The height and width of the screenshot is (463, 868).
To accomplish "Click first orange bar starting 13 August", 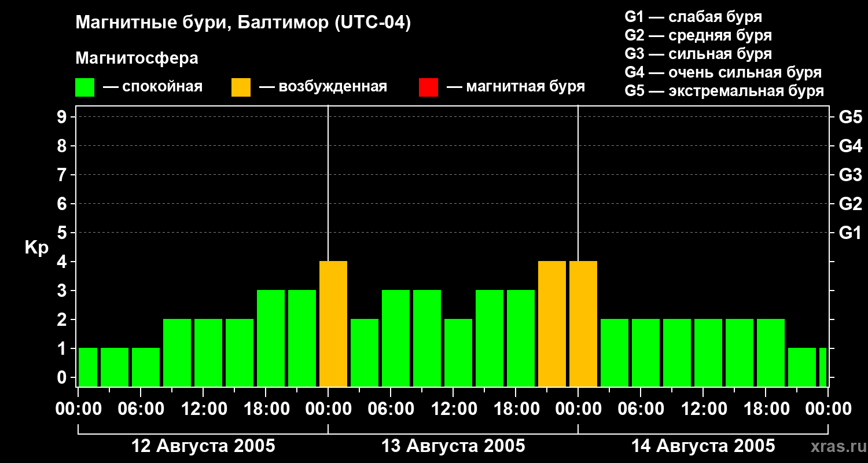I will click(333, 324).
